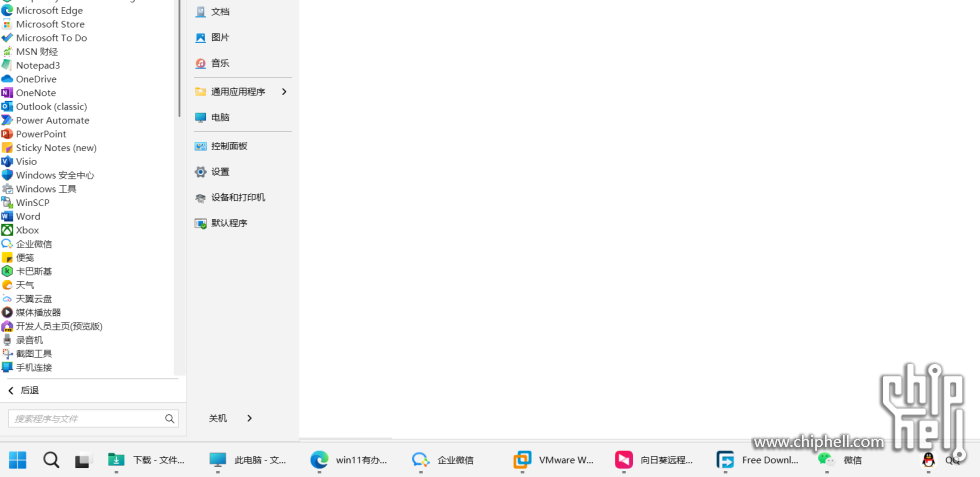
Task: Launch 手机连接 app
Action: click(x=27, y=368)
